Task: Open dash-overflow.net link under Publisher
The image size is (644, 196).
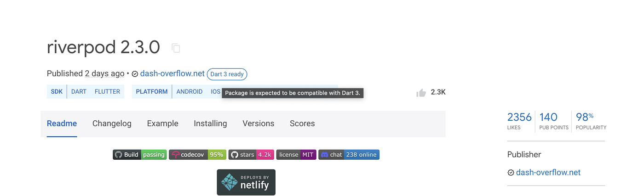Action: [548, 173]
